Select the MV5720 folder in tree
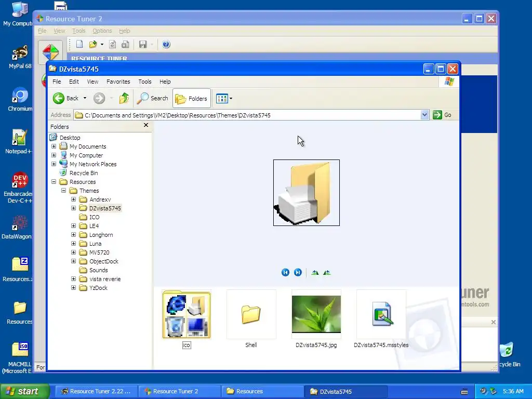The height and width of the screenshot is (399, 532). 99,252
